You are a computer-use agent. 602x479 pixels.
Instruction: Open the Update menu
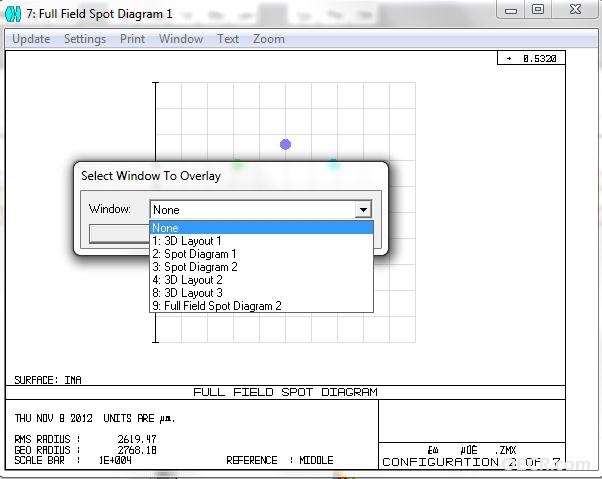tap(31, 39)
